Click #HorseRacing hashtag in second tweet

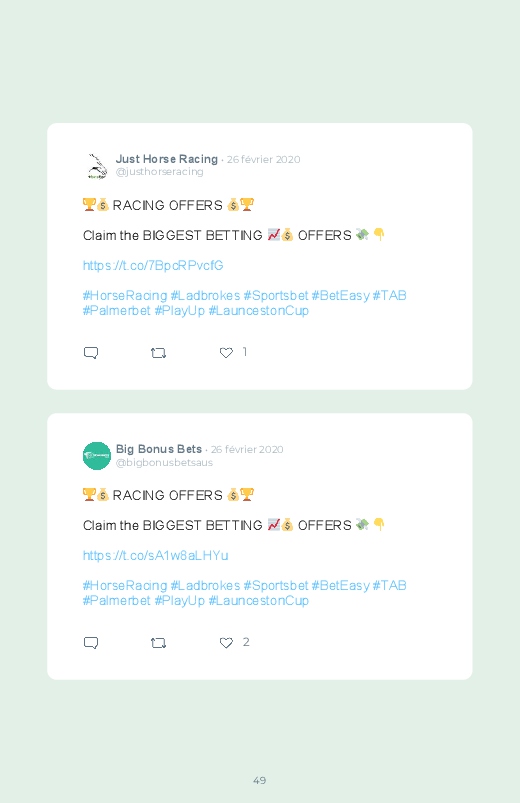pos(125,585)
